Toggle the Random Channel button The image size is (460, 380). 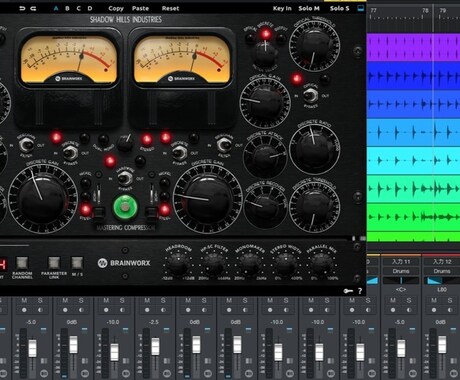[22, 263]
